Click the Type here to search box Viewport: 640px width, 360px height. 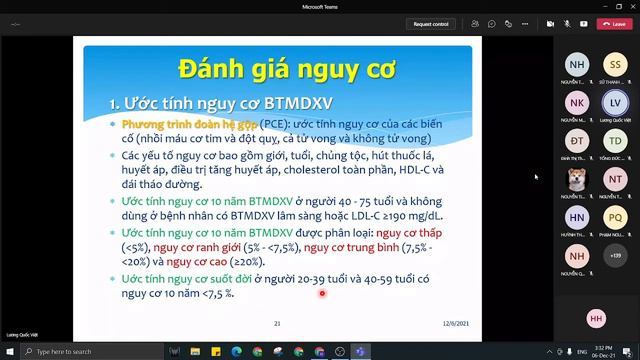pyautogui.click(x=92, y=351)
